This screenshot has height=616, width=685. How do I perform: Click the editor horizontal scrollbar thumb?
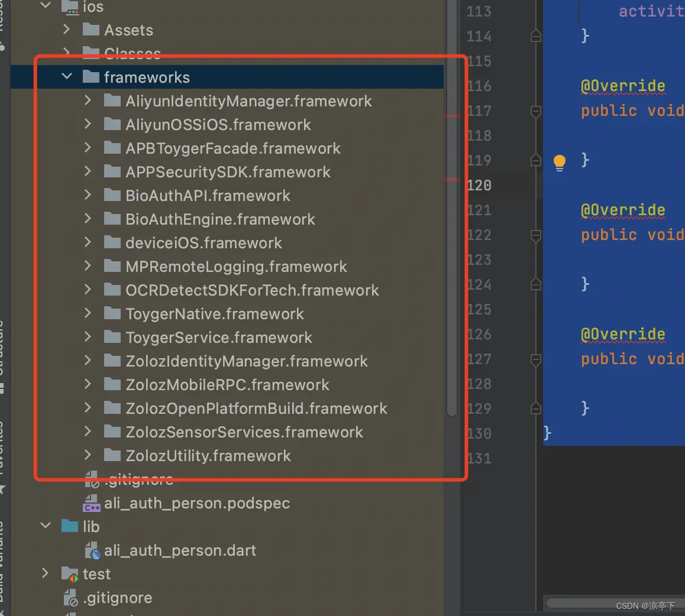(616, 604)
